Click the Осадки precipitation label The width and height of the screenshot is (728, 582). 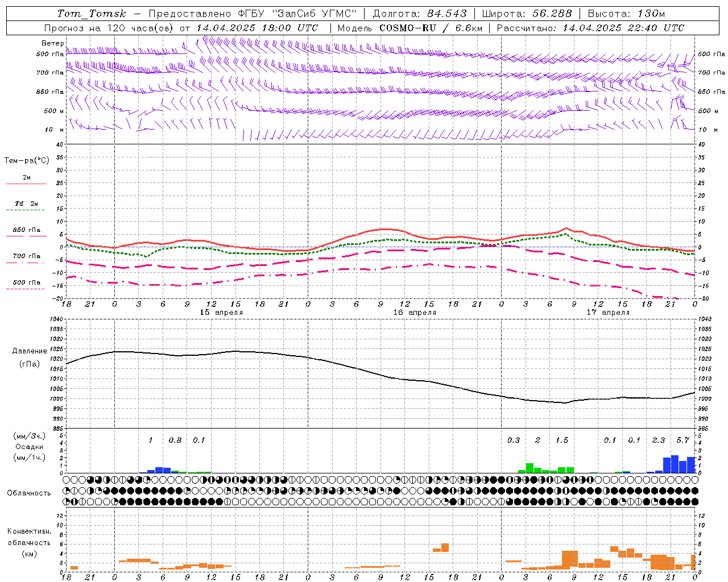coord(30,447)
